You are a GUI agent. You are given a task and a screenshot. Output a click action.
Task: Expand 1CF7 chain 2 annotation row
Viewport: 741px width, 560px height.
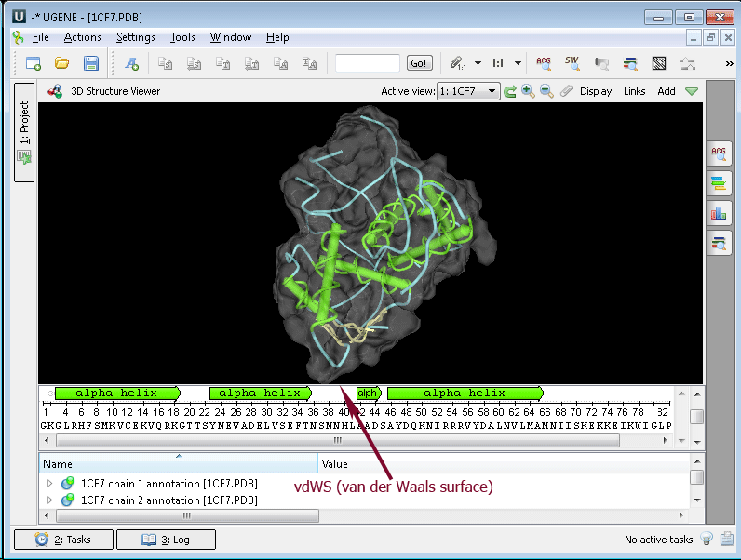(x=49, y=500)
